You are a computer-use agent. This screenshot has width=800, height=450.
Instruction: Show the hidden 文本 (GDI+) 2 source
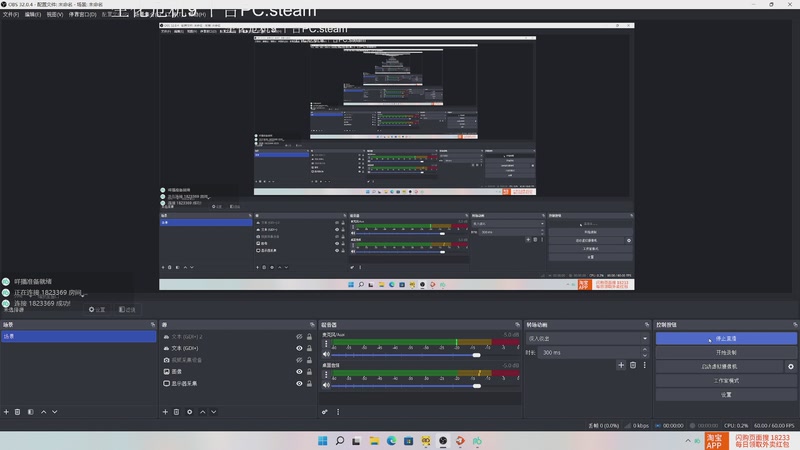pyautogui.click(x=299, y=337)
